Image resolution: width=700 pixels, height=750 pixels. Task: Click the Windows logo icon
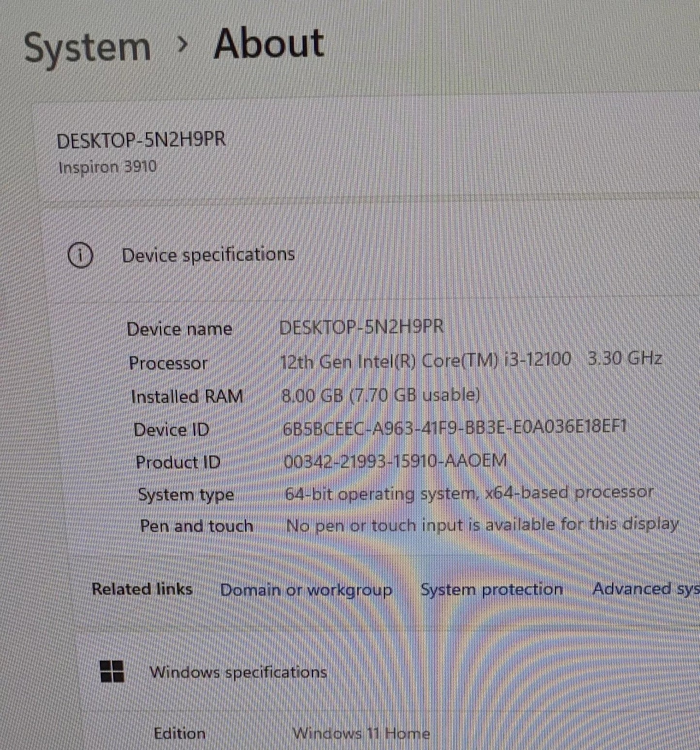tap(112, 671)
